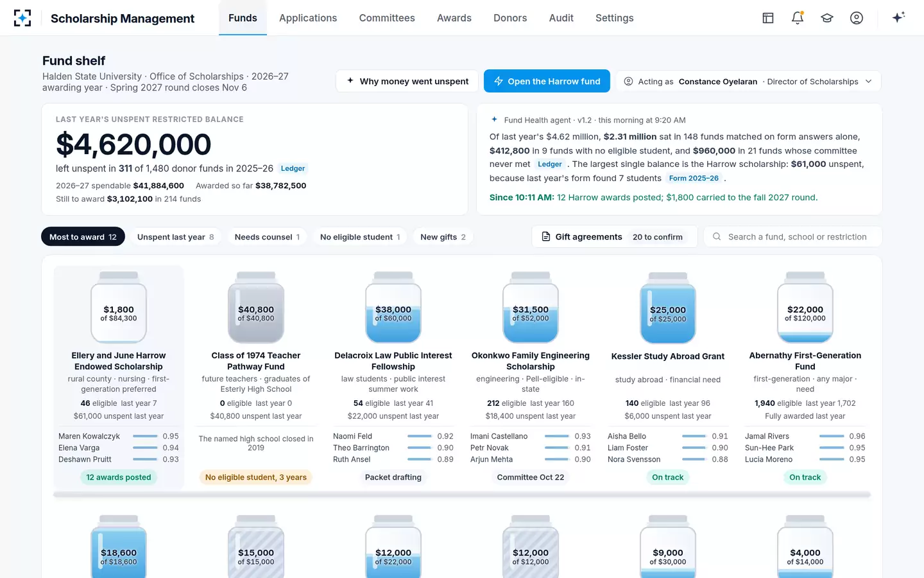
Task: Open the AI sparkle assistant icon
Action: [898, 17]
